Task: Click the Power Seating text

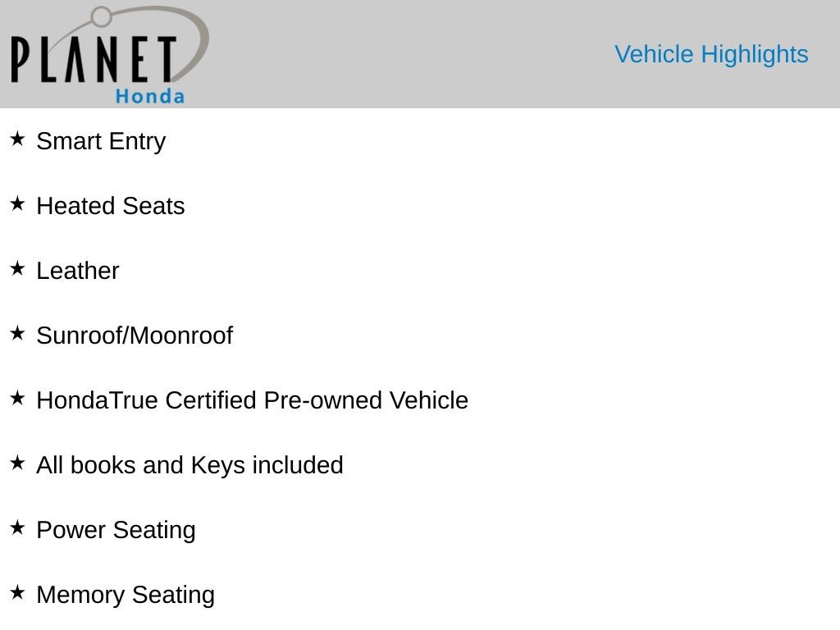Action: click(116, 530)
